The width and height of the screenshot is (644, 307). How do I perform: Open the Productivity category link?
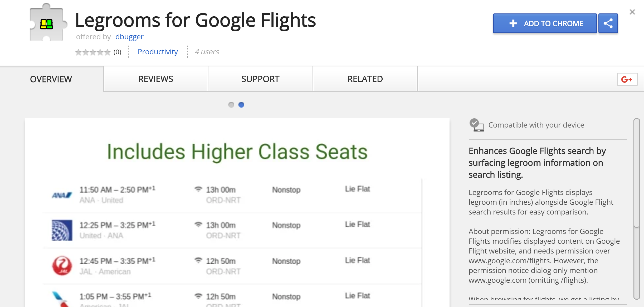point(158,52)
